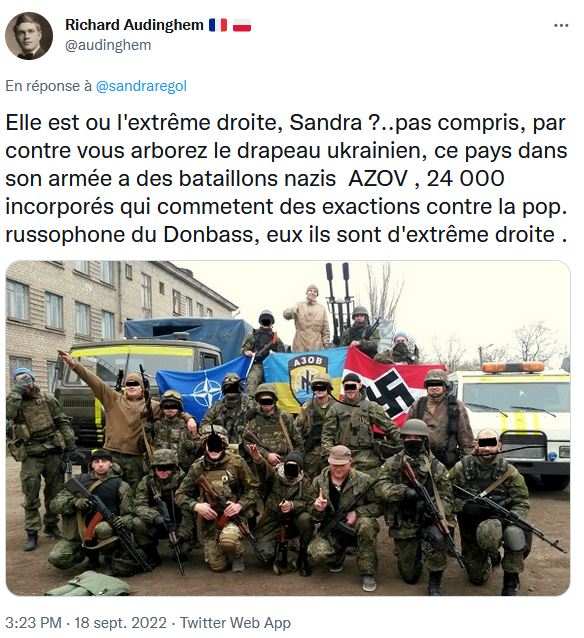The image size is (584, 638).
Task: Click the 18 sept. 2022 date
Action: coord(120,623)
